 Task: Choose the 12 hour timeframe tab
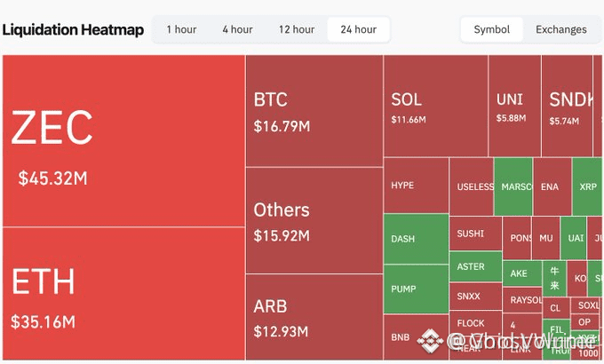tap(297, 29)
